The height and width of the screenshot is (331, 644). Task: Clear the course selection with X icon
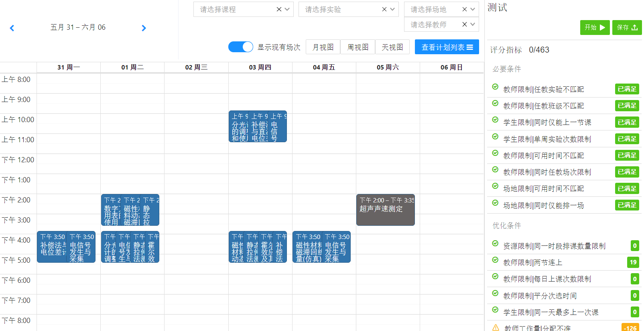tap(279, 9)
